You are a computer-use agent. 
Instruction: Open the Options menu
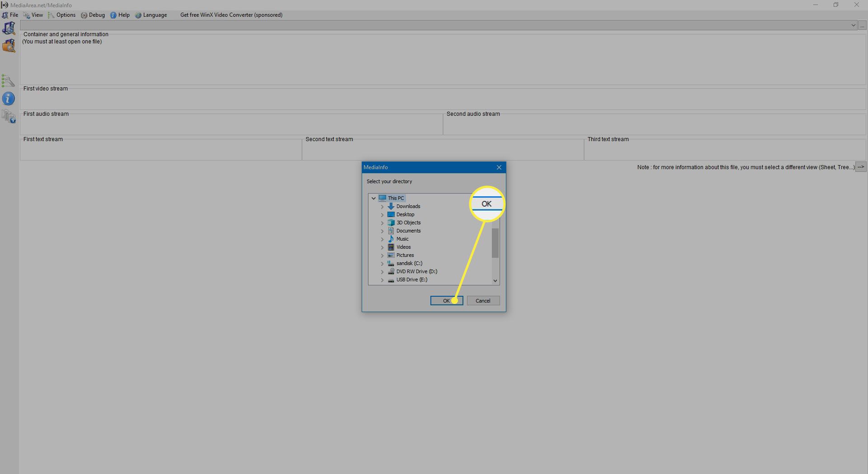[61, 15]
